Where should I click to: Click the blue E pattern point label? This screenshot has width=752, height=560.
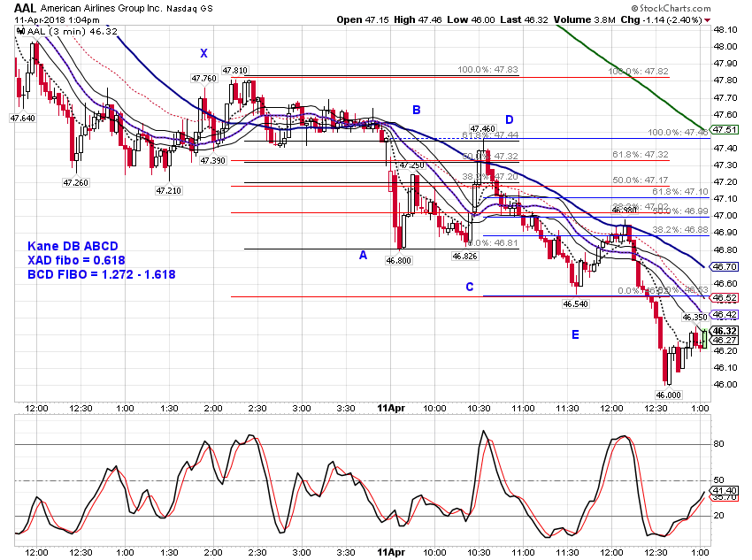576,334
